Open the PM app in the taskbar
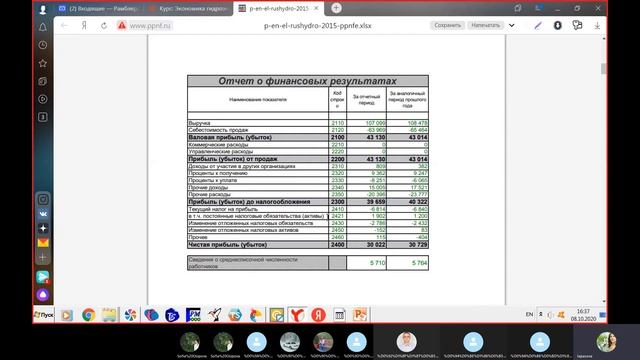Screen dimensions: 640x360 [x=193, y=315]
